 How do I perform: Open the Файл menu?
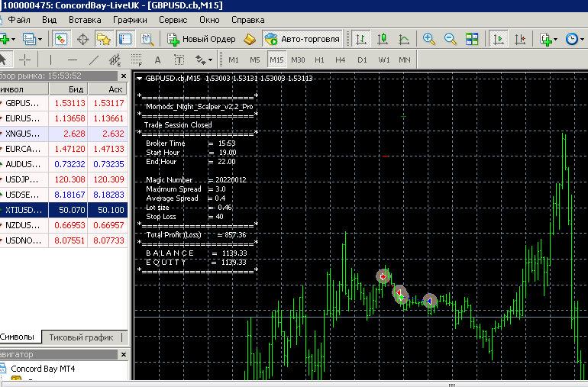19,20
